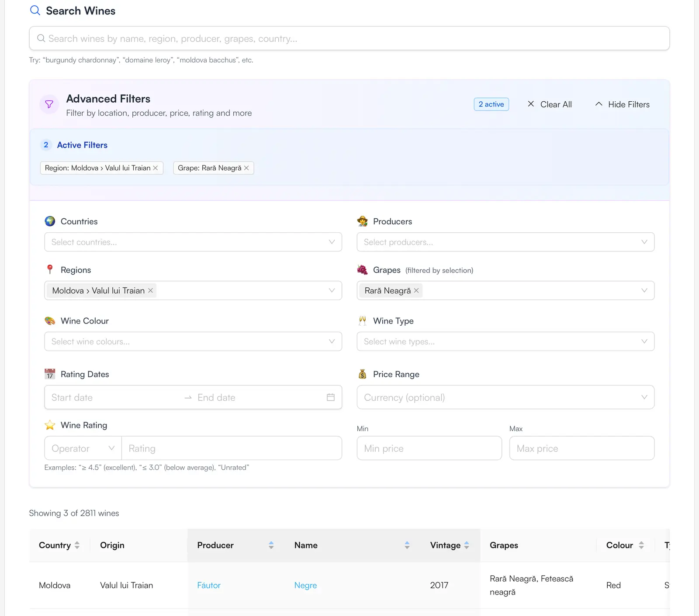Sort by Country column arrows
The width and height of the screenshot is (699, 616).
click(x=77, y=545)
